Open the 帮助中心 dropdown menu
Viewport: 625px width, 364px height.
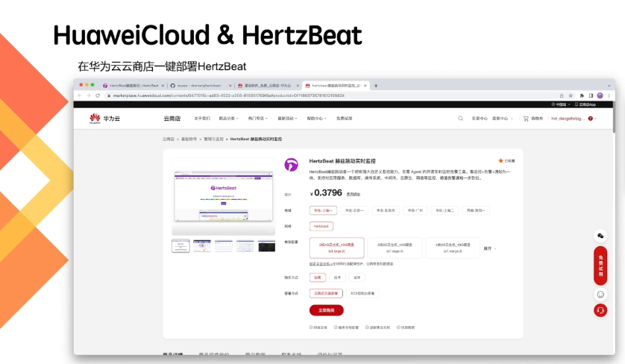(316, 119)
